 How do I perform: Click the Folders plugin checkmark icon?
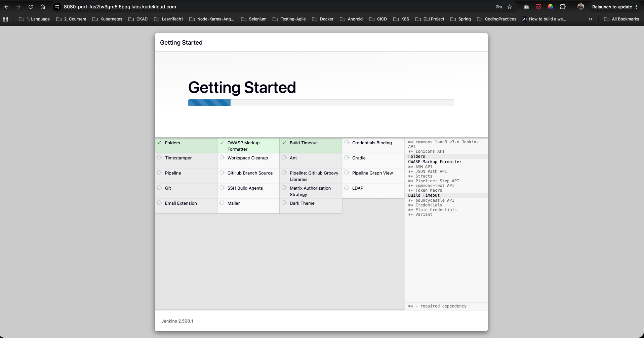pyautogui.click(x=159, y=143)
